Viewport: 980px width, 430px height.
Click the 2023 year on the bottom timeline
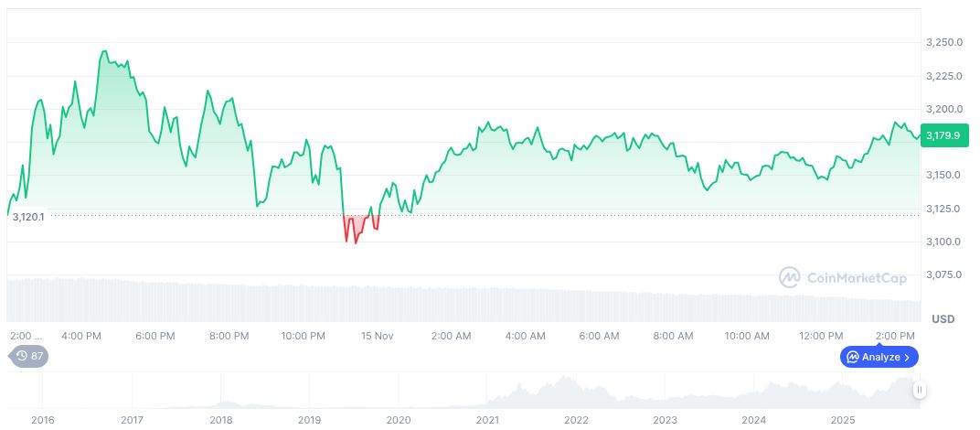666,420
